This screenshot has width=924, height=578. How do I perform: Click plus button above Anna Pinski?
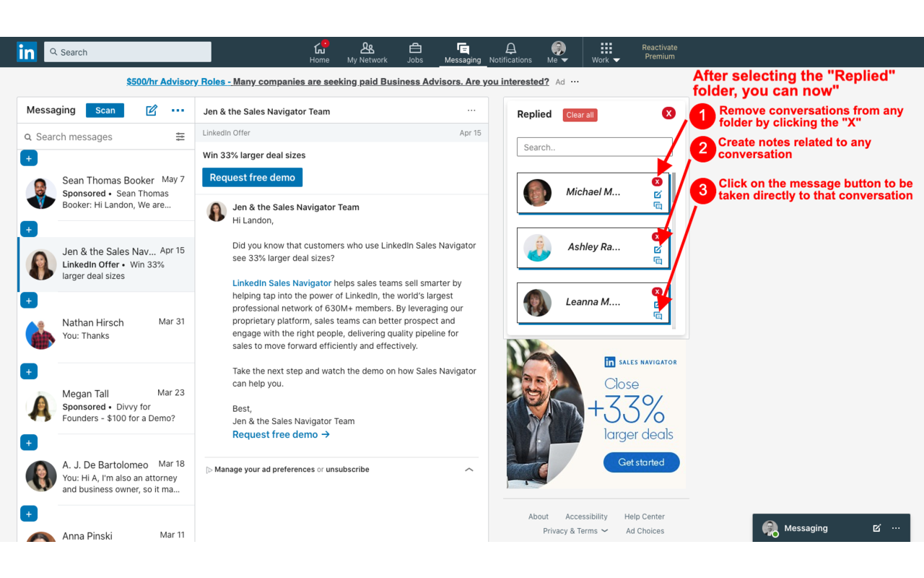(29, 514)
